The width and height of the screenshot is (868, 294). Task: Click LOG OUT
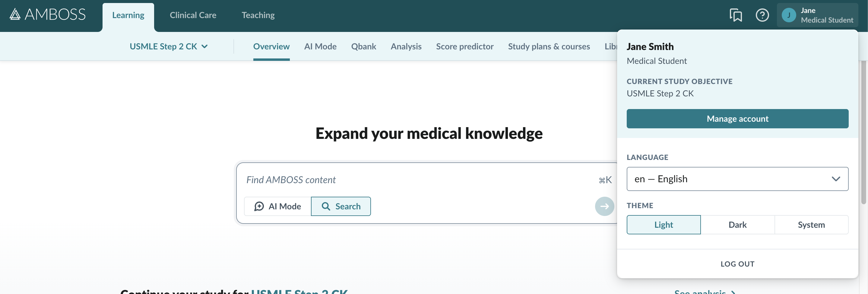[737, 264]
